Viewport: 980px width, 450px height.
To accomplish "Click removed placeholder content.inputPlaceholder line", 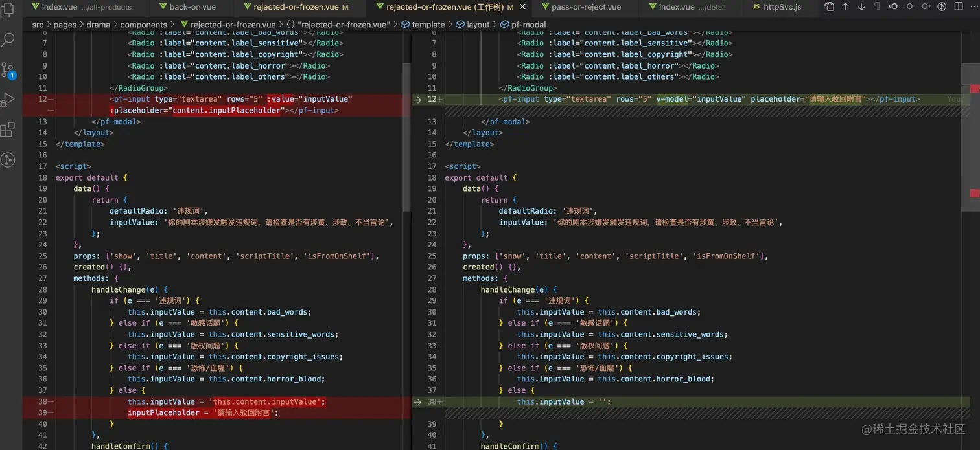I will [224, 111].
